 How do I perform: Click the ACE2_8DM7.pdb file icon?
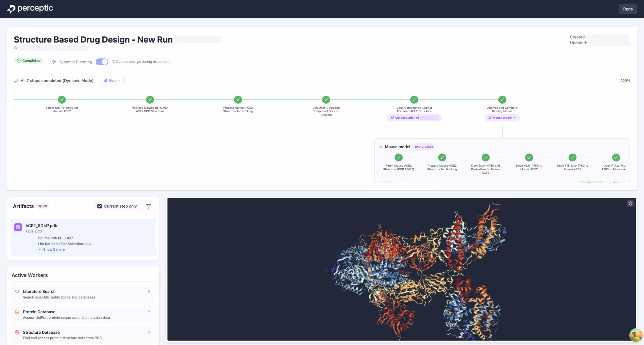tap(18, 227)
